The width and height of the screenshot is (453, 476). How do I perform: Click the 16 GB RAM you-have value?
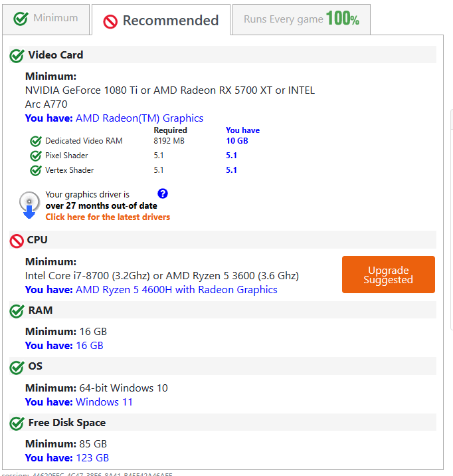90,346
